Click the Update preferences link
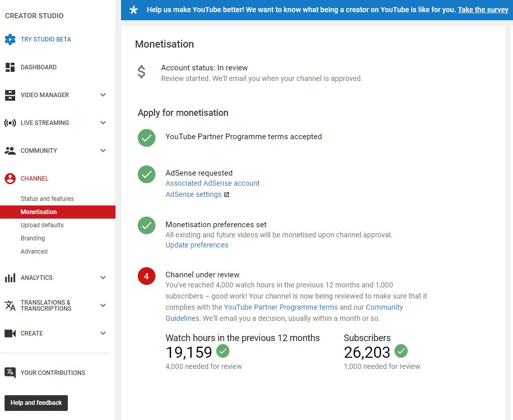Screen dimensions: 513x420 [x=196, y=245]
